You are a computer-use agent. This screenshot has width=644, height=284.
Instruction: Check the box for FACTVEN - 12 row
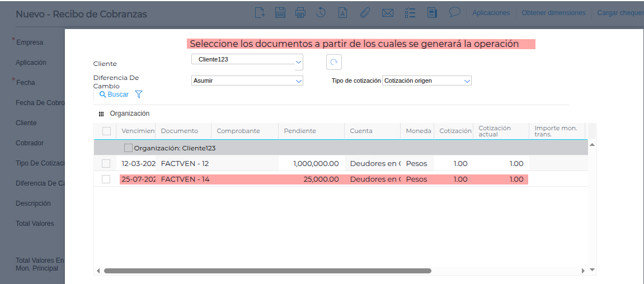click(106, 163)
